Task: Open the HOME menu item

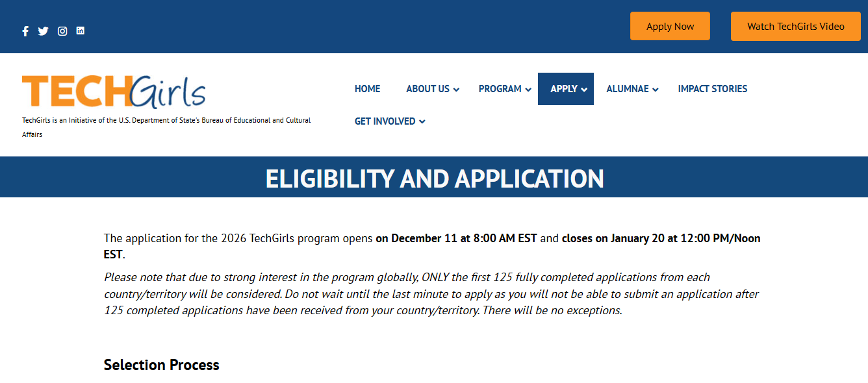Action: (x=367, y=89)
